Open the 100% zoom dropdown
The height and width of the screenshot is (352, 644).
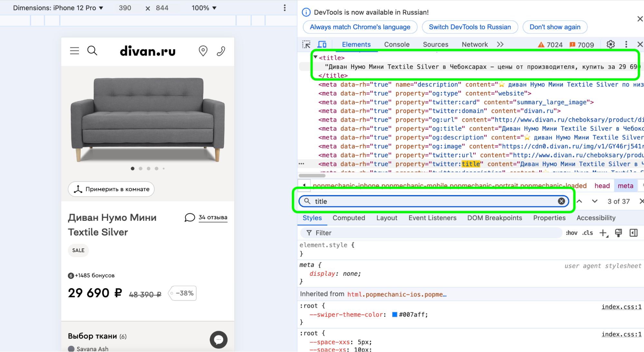204,8
